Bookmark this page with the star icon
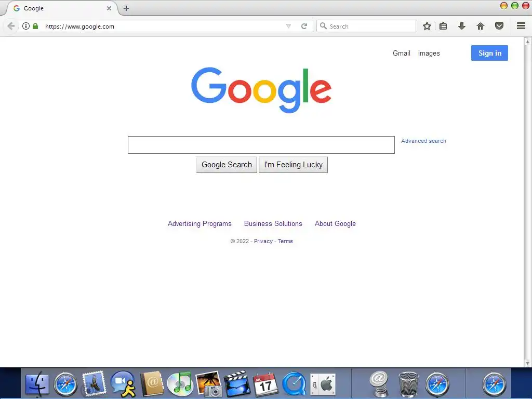This screenshot has width=532, height=399. pos(427,26)
